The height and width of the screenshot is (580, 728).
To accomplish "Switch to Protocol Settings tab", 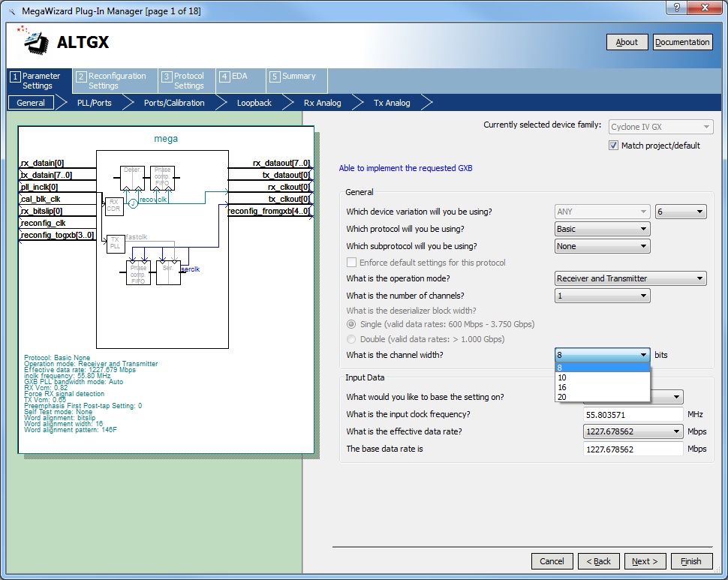I will (x=187, y=81).
